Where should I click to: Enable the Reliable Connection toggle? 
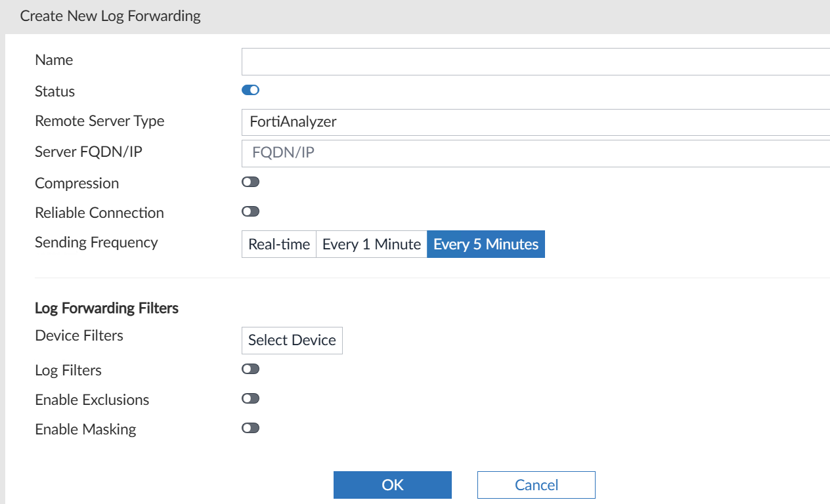tap(250, 211)
